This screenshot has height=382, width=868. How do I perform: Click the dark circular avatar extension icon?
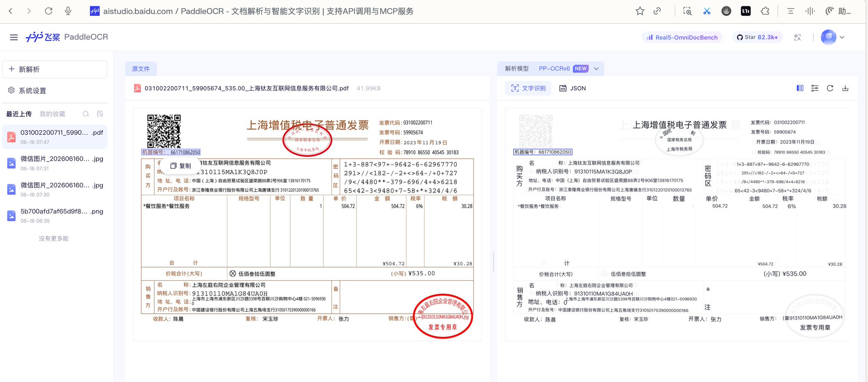point(726,11)
